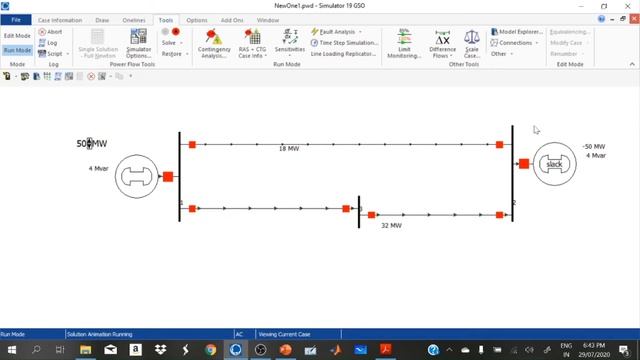Click the red stop simulation circle
The image size is (640, 360).
click(x=176, y=31)
